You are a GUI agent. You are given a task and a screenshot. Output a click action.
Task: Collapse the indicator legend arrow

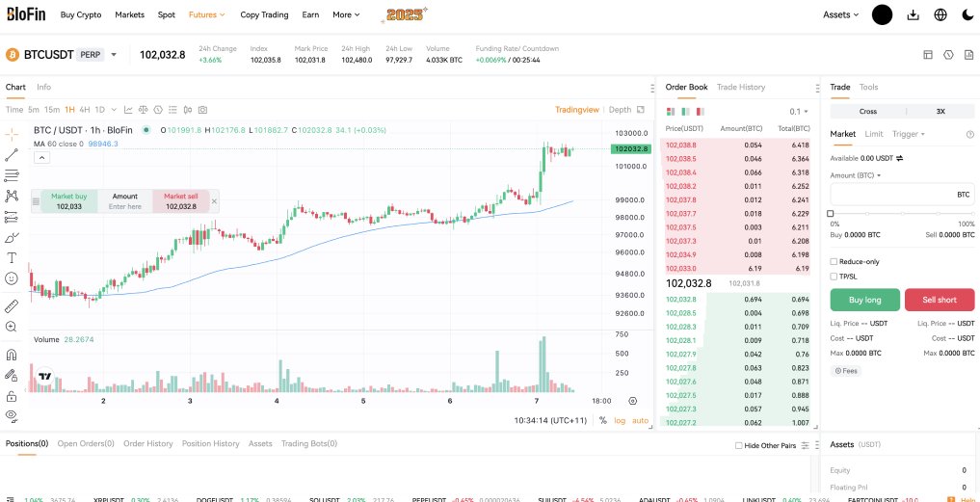tap(41, 158)
